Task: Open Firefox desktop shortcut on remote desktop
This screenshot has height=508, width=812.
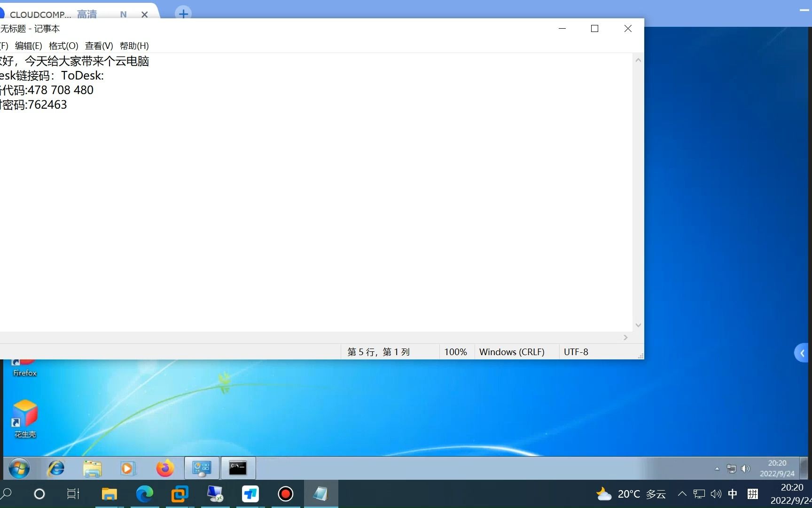Action: coord(24,368)
